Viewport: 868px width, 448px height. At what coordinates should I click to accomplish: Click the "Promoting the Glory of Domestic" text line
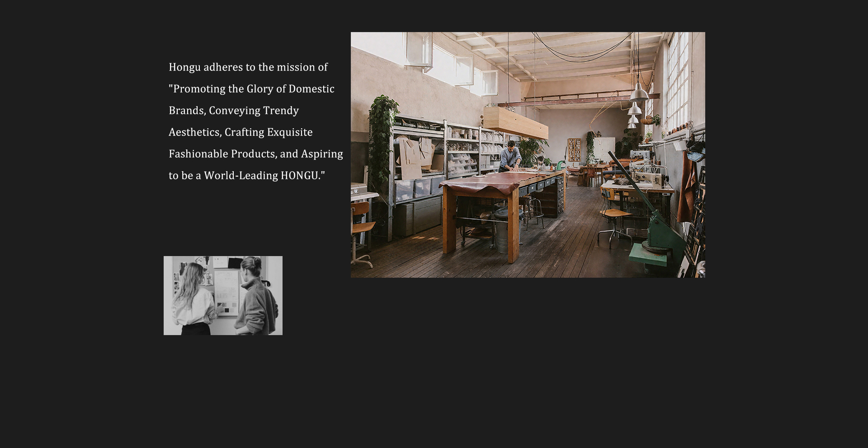click(252, 89)
